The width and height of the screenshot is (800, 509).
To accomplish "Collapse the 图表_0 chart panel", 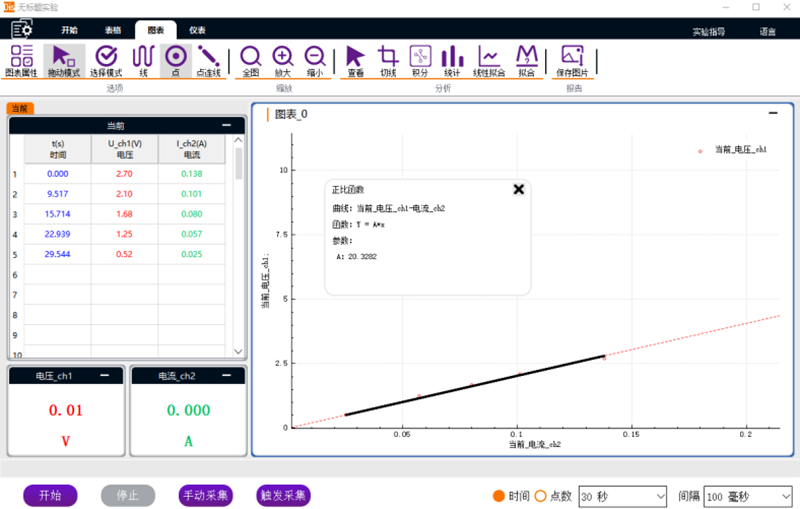I will coord(773,113).
